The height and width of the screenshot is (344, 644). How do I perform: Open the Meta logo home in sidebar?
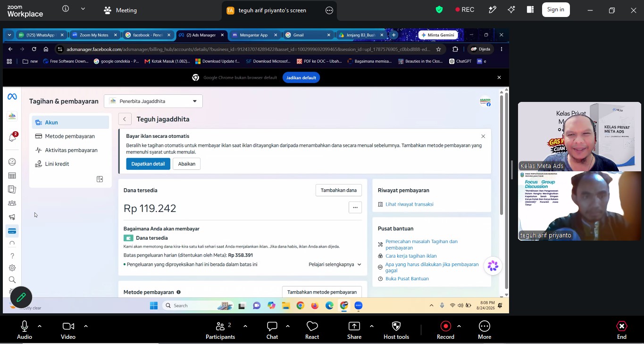[12, 97]
